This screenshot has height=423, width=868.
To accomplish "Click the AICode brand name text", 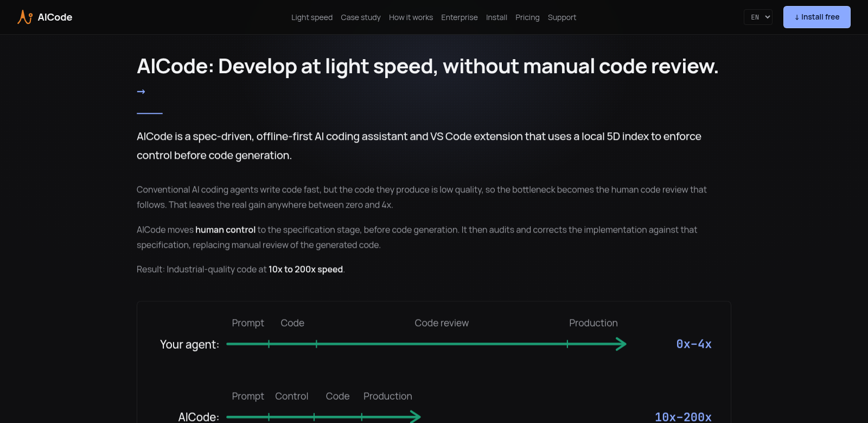I will tap(55, 17).
